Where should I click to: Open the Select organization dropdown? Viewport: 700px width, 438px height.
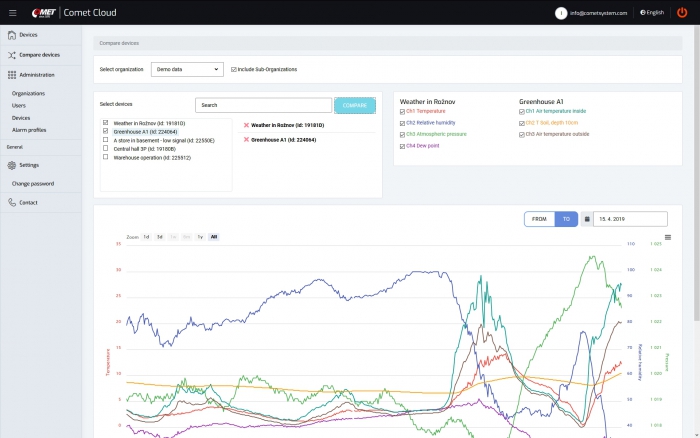pos(187,69)
